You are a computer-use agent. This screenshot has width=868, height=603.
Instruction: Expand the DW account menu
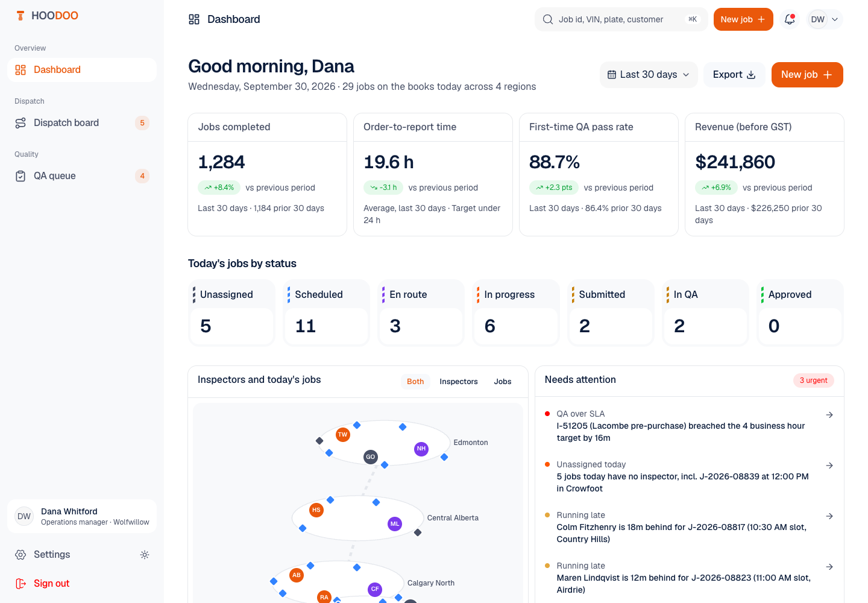pos(825,19)
